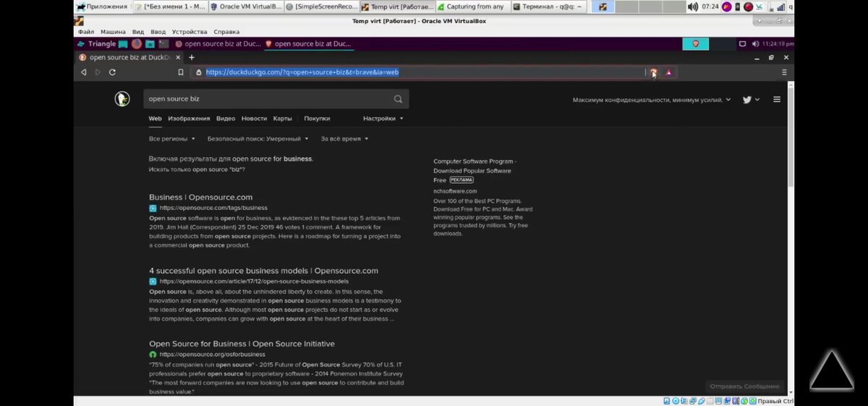Click the Brave Rewards triangle icon
Viewport: 868px width, 406px height.
pos(669,72)
